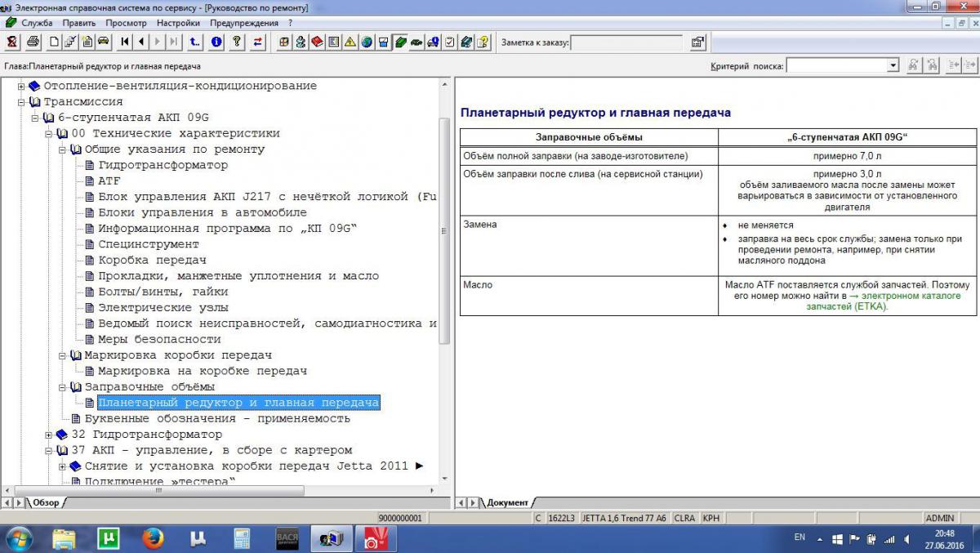Click the yellow car toolbar icon
Screen dimensions: 980x553
(x=104, y=42)
